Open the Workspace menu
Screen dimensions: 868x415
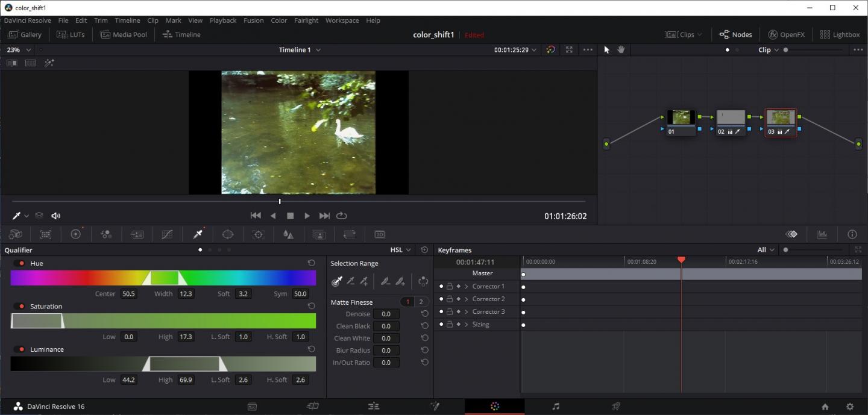point(342,20)
